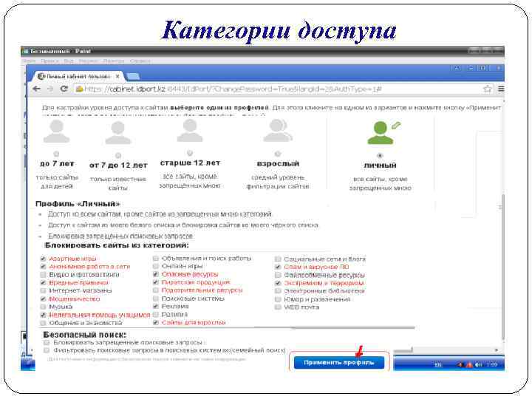Uncheck Пиратская продукция category
The width and height of the screenshot is (532, 399).
point(156,282)
